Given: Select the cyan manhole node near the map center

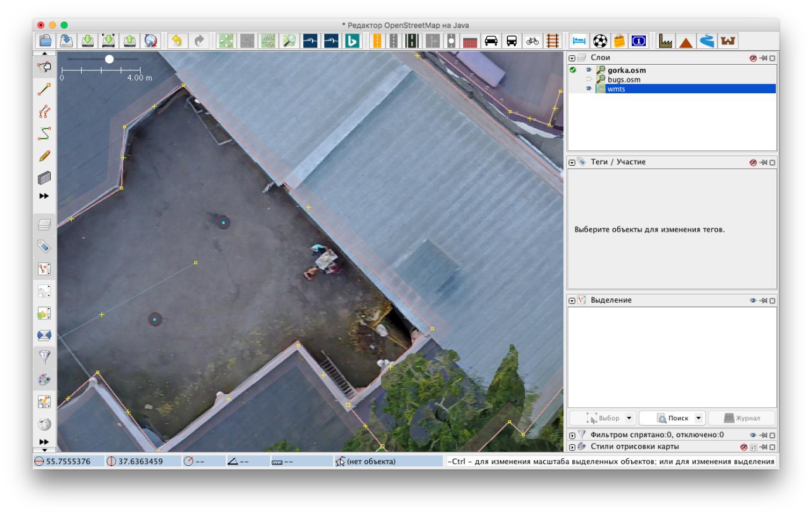Looking at the screenshot, I should pos(223,223).
